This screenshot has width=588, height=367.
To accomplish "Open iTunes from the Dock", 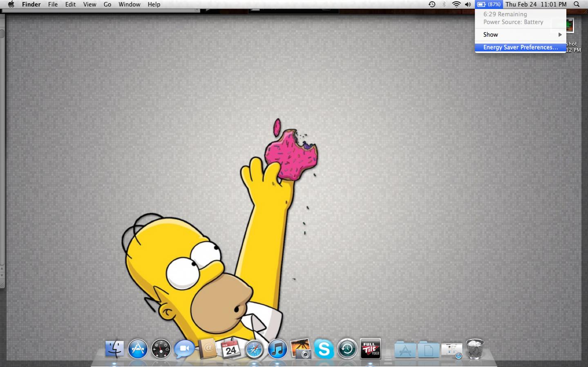I will click(277, 349).
